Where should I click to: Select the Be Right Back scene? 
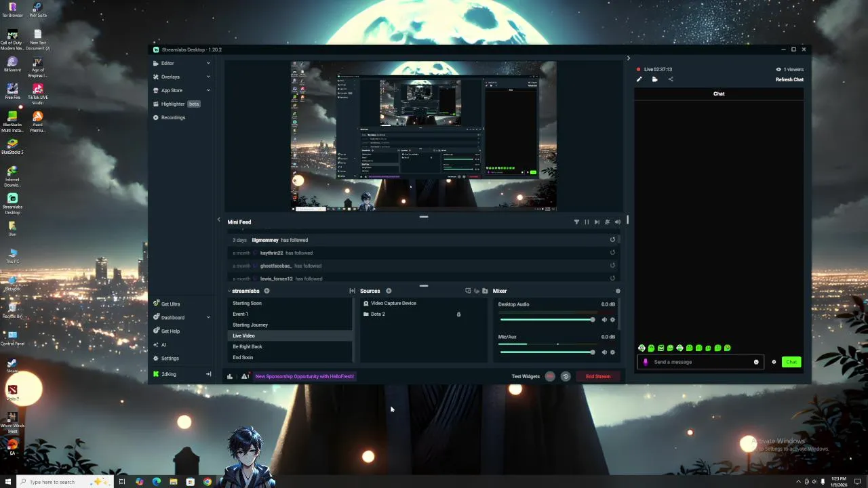[290, 346]
